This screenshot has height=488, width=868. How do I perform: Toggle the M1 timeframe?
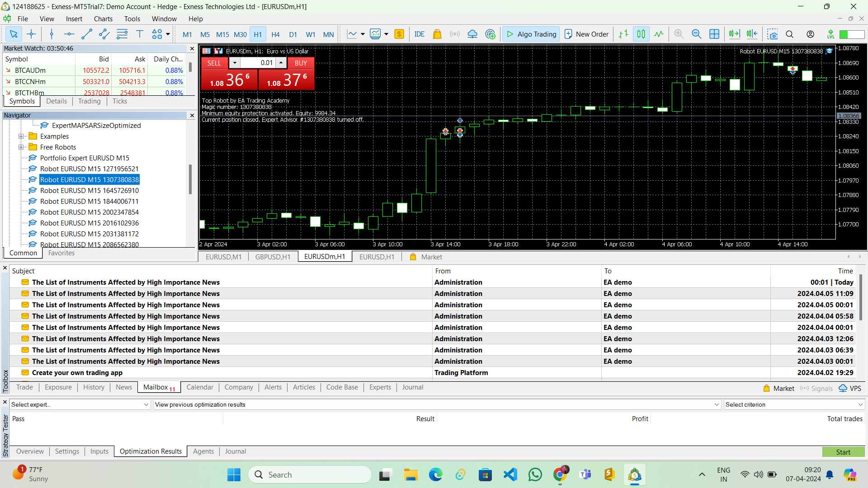(x=187, y=34)
